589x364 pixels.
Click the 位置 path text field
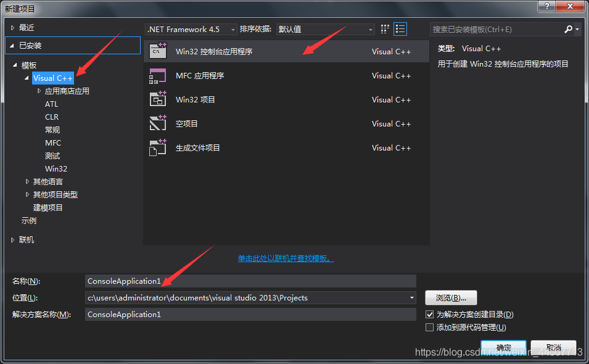(247, 298)
